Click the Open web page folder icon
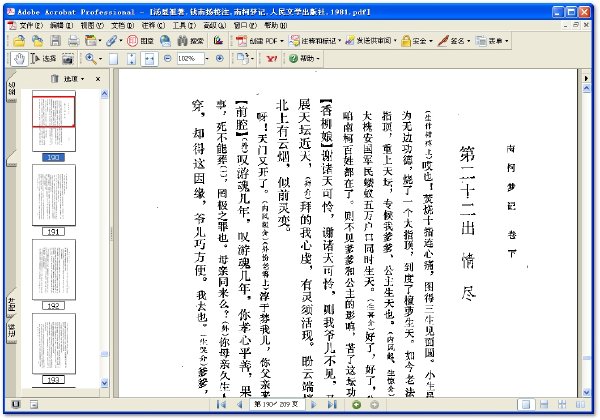Viewport: 600px width, 420px height. (38, 41)
